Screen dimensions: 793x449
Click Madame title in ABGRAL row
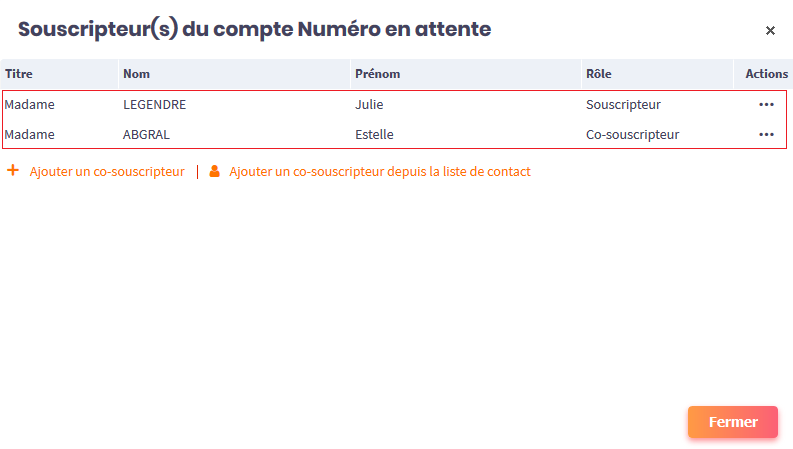[x=29, y=134]
